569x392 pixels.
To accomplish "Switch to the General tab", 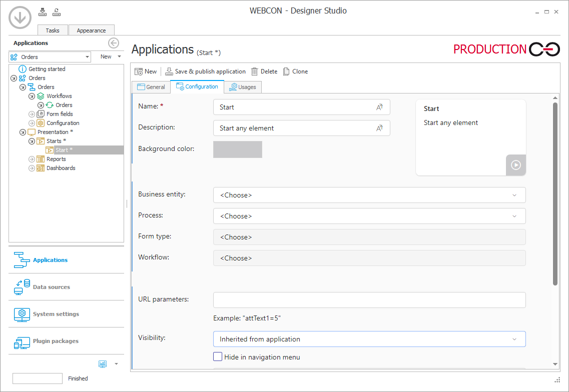I will tap(151, 87).
